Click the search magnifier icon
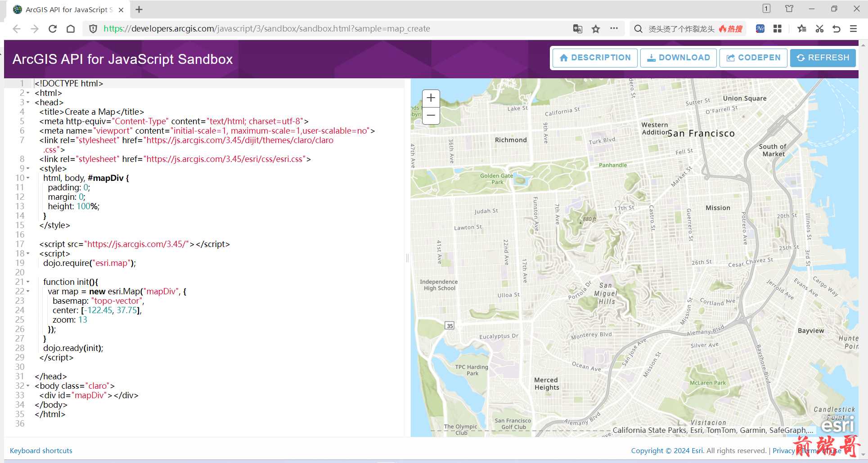 pos(638,29)
